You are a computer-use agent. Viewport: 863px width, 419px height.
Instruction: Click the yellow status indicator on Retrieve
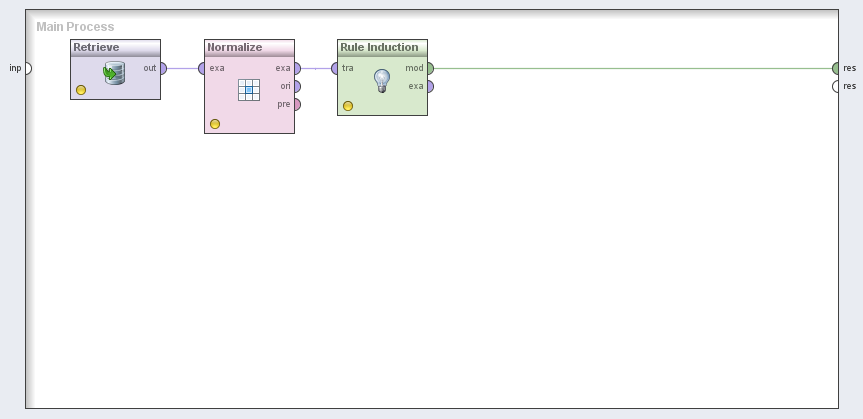[x=81, y=90]
